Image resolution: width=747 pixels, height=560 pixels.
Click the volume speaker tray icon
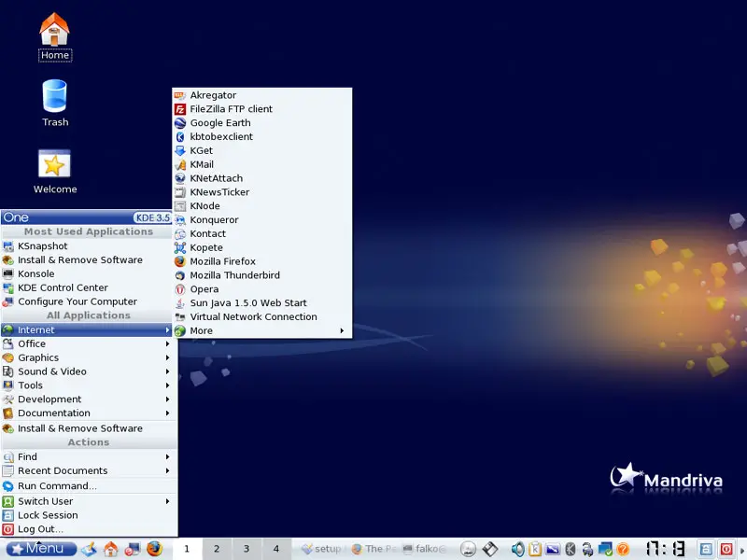pos(518,549)
